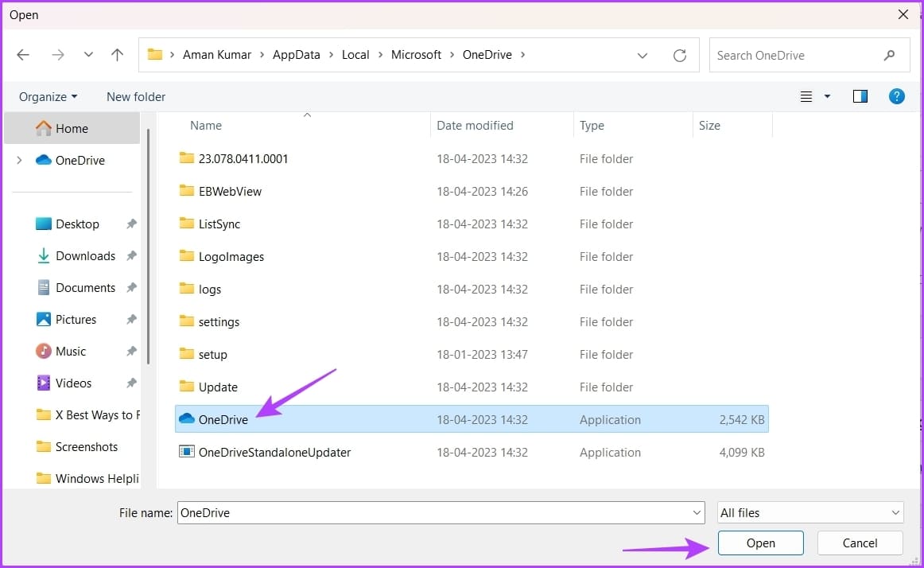Expand the File name dropdown arrow

click(697, 512)
